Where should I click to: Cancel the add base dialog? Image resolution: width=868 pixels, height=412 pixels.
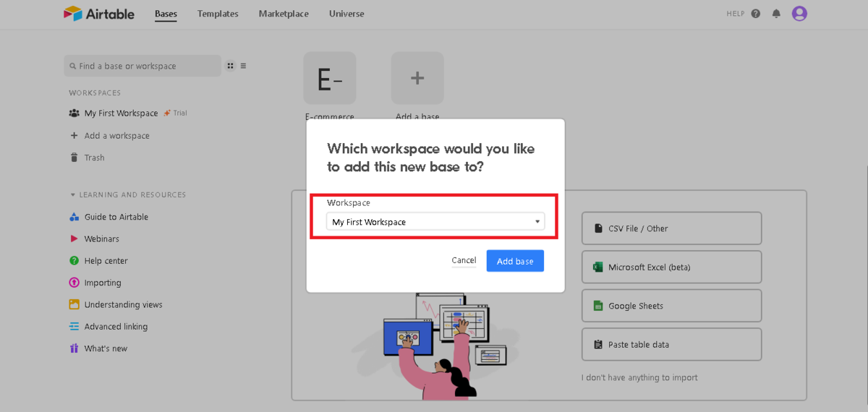pyautogui.click(x=464, y=261)
